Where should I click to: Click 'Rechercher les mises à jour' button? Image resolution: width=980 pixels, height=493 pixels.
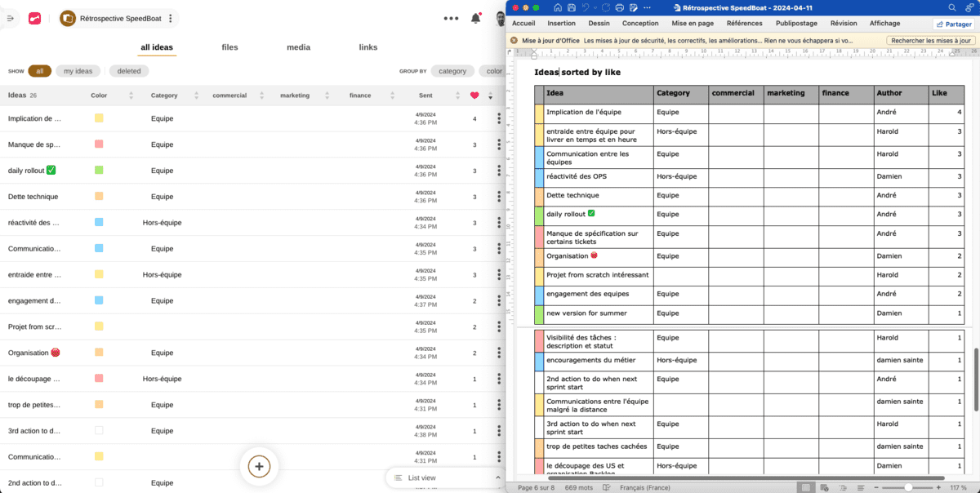(x=932, y=40)
